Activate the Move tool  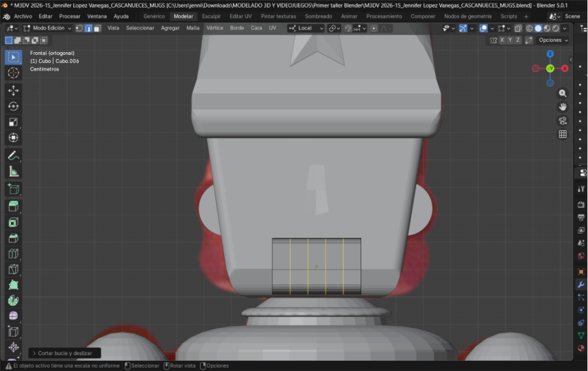13,90
